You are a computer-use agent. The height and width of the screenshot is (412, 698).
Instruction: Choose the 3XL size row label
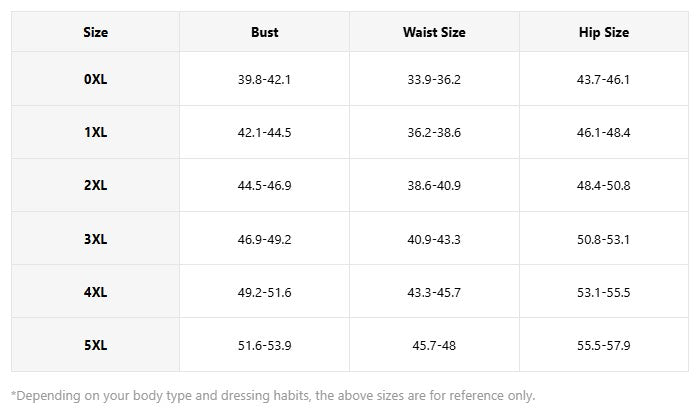pos(96,239)
